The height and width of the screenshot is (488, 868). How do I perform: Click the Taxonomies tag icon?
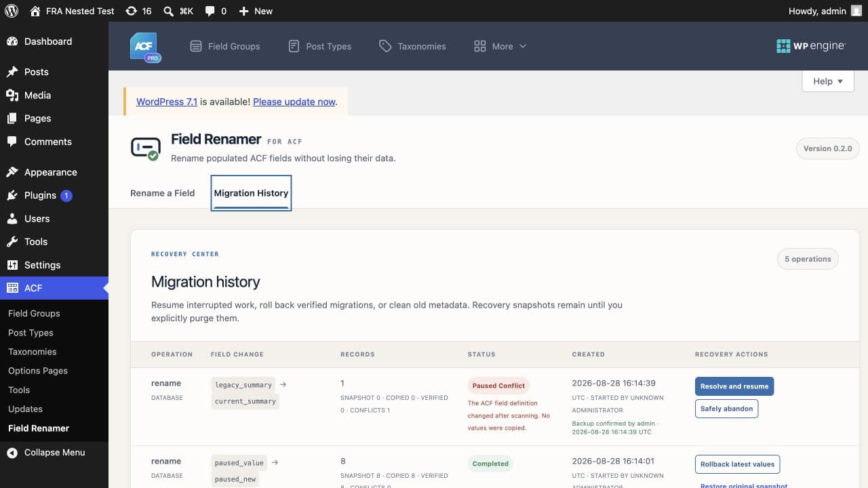tap(385, 46)
